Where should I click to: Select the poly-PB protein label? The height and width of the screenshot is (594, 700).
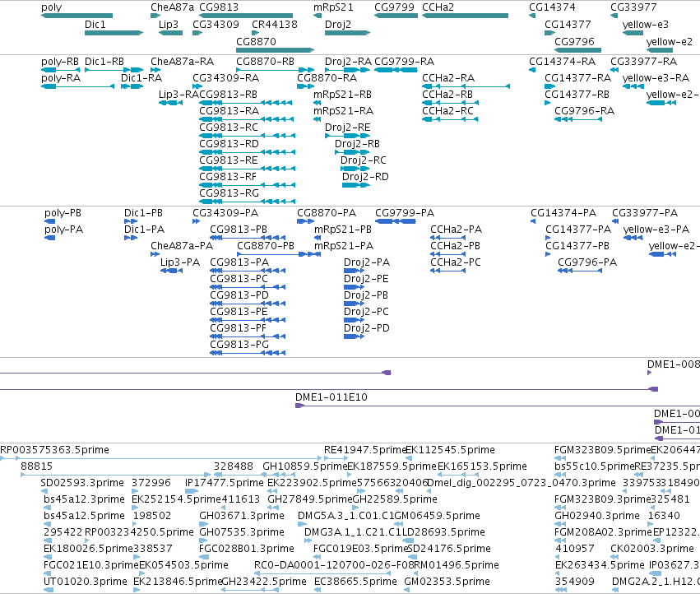(63, 213)
